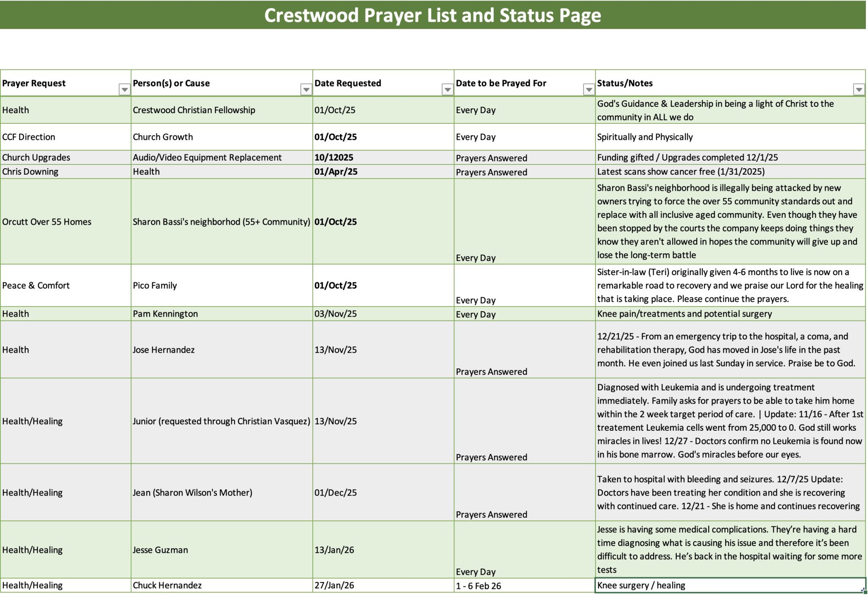
Task: Open the Status/Notes column filter dropdown
Action: pos(859,89)
